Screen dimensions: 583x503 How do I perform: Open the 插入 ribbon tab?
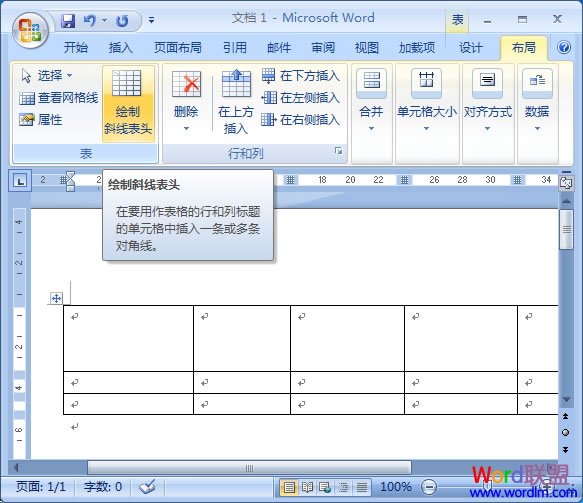[120, 48]
